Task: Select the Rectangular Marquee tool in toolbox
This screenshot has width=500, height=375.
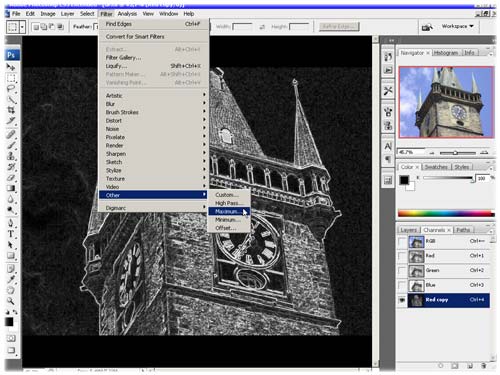Action: 11,79
